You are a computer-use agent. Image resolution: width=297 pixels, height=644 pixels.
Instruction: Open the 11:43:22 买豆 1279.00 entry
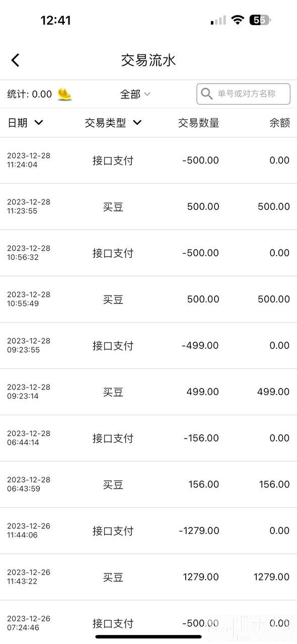coord(148,577)
